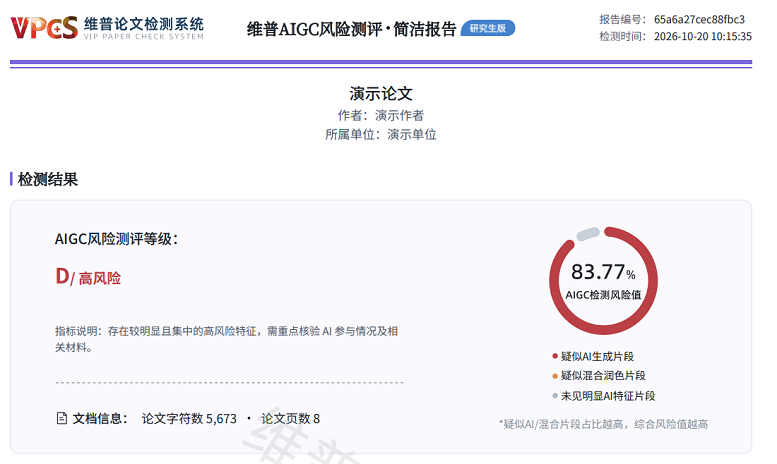Viewport: 777px width, 464px height.
Task: Click the 报告编号 label
Action: (x=622, y=19)
